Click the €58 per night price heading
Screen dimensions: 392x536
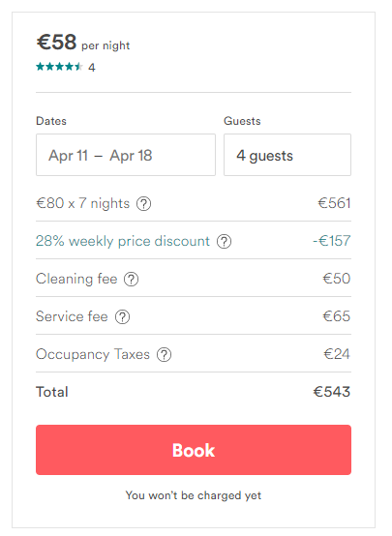[83, 43]
